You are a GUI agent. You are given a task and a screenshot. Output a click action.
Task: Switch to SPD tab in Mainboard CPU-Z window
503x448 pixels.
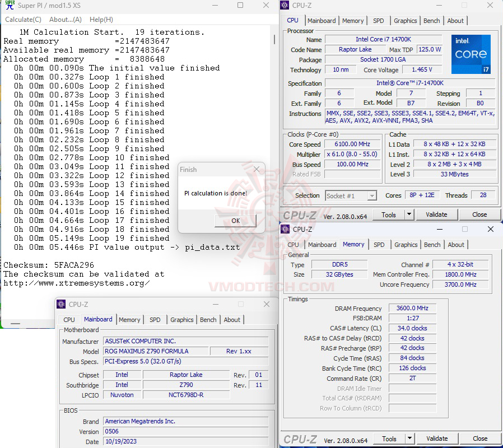click(x=155, y=320)
